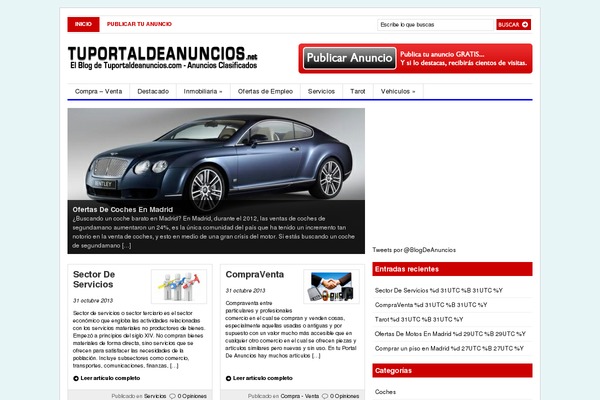Open '0 Opiniones' under CompraVenta
The image size is (600, 400).
tap(344, 396)
